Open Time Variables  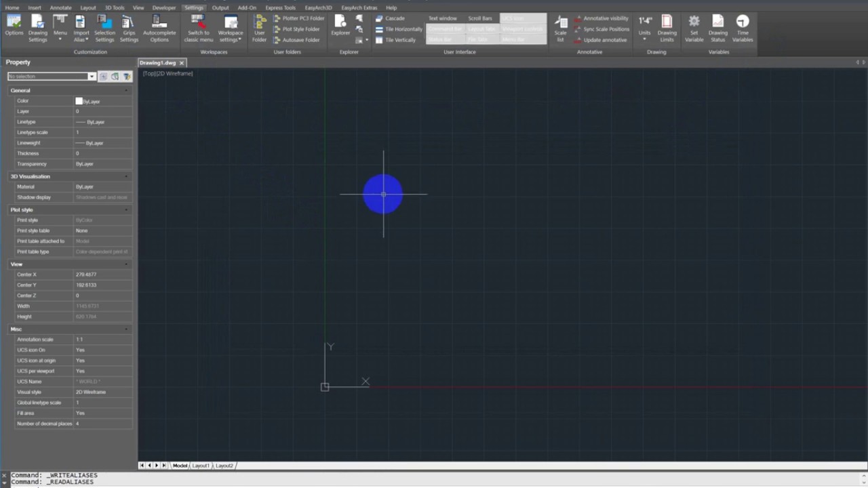[743, 28]
